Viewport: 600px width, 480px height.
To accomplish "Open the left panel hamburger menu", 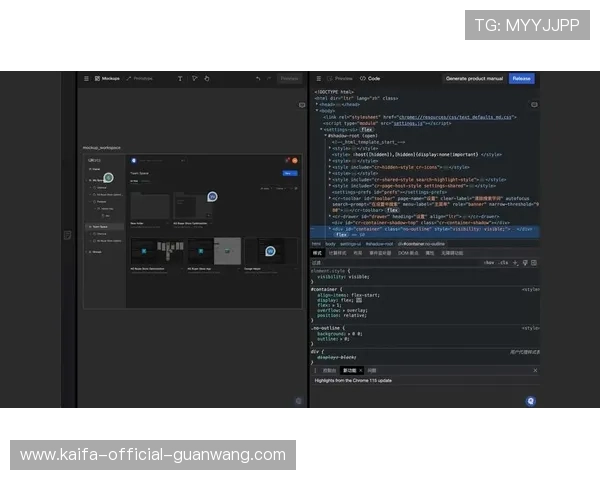I will point(86,78).
